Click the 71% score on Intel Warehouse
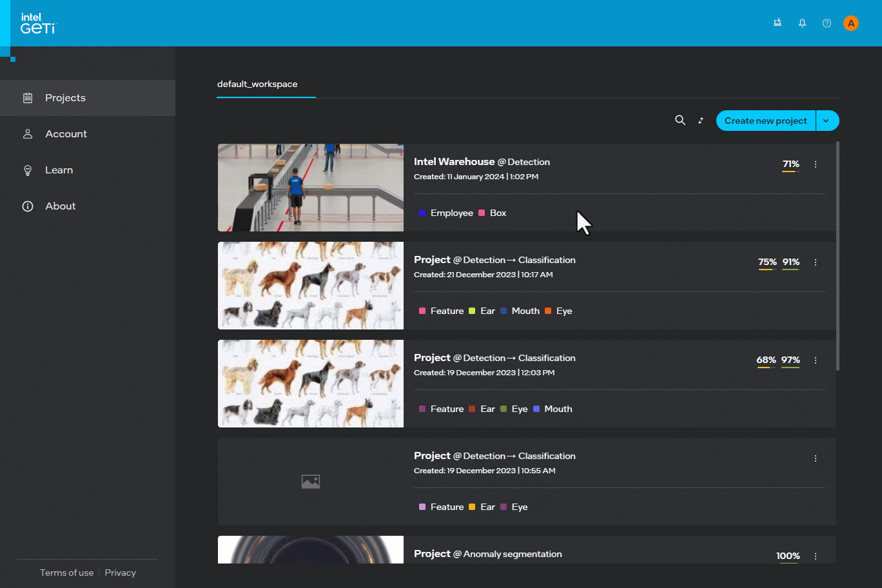This screenshot has height=588, width=882. 790,164
